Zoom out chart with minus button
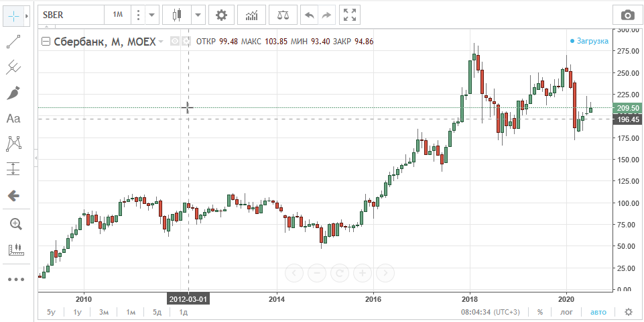 coord(317,272)
